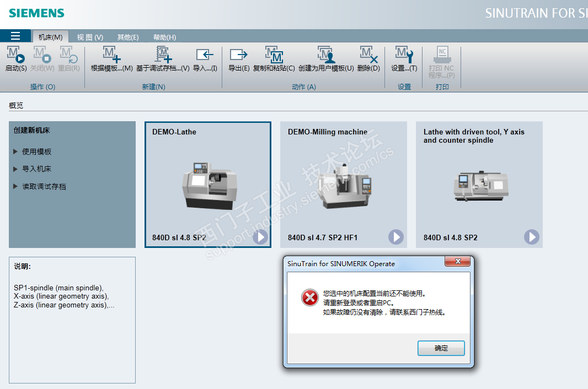Expand 读取调试存档 option

point(40,187)
